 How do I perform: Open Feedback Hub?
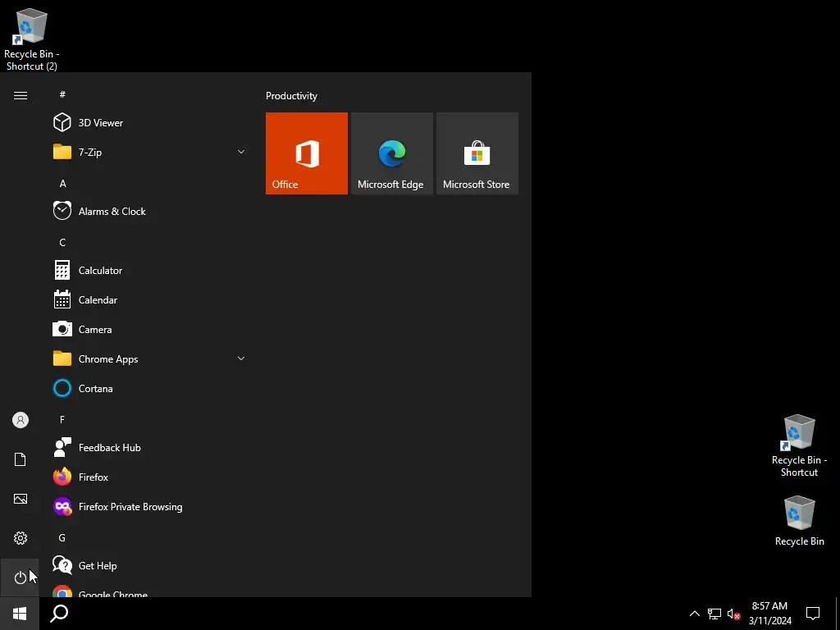tap(150, 447)
